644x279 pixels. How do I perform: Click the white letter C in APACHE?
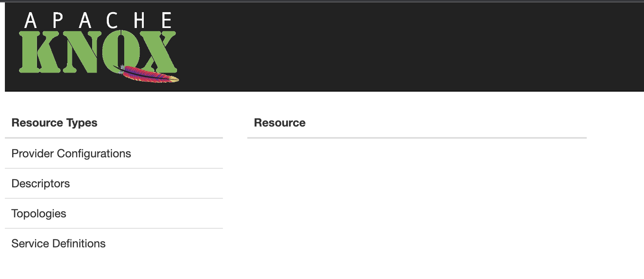[x=112, y=20]
